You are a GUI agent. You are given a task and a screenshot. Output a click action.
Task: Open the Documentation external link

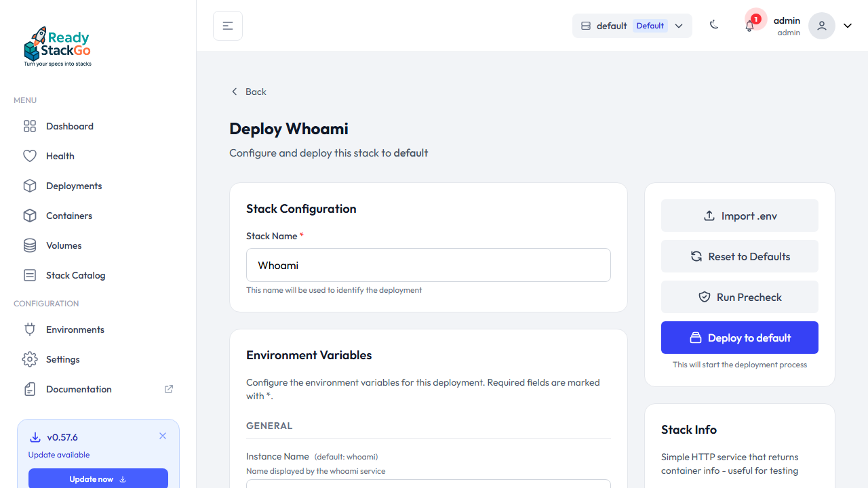click(78, 389)
